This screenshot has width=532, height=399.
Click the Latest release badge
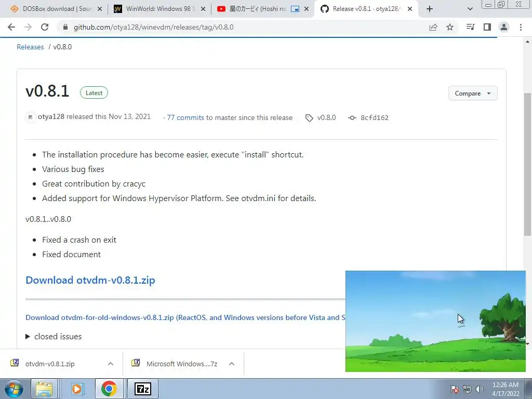94,92
